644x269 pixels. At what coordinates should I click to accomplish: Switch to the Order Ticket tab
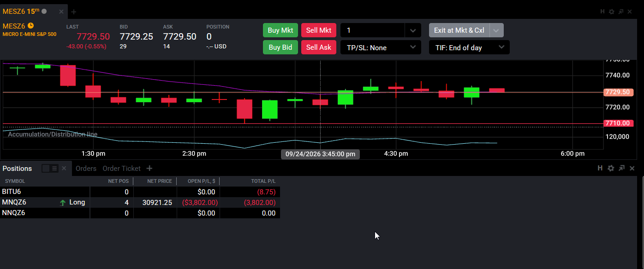122,169
